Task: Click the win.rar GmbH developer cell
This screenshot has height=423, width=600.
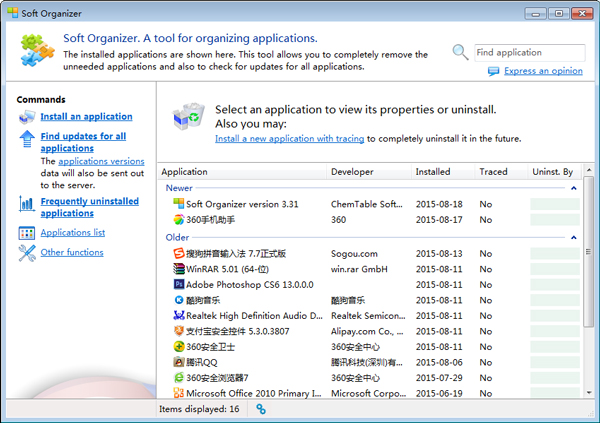Action: point(359,269)
